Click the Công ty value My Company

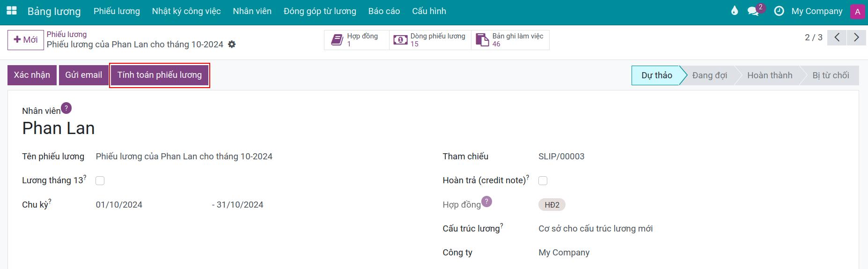564,253
